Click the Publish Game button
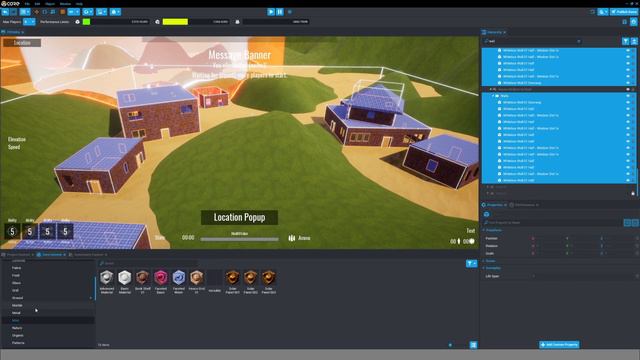 pos(624,12)
